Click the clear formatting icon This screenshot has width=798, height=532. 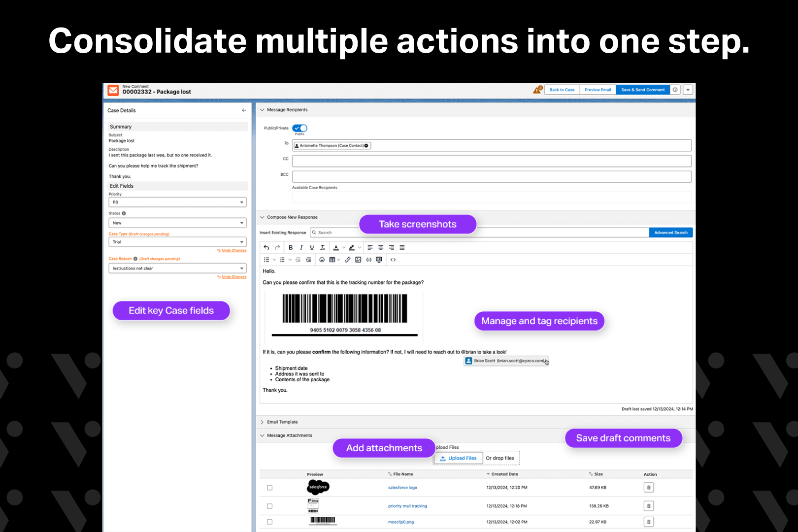[323, 248]
